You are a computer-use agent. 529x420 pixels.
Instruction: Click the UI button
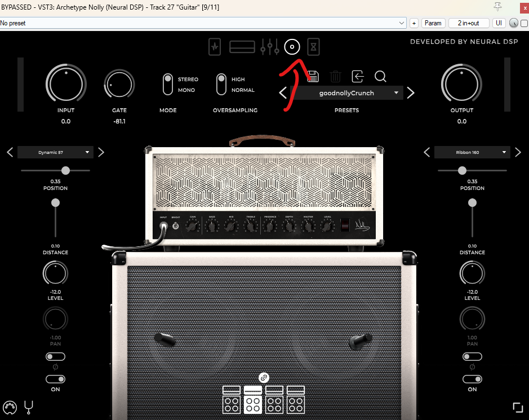499,23
